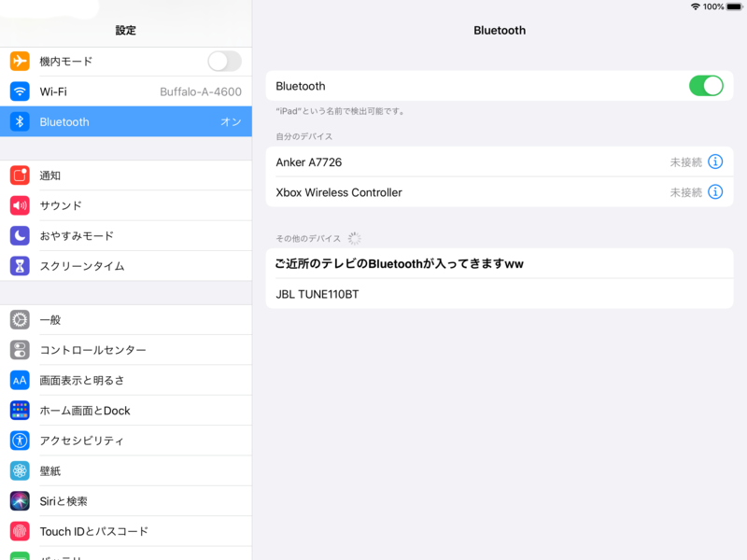Open ホーム画面とDock settings
The width and height of the screenshot is (747, 560).
pyautogui.click(x=126, y=410)
